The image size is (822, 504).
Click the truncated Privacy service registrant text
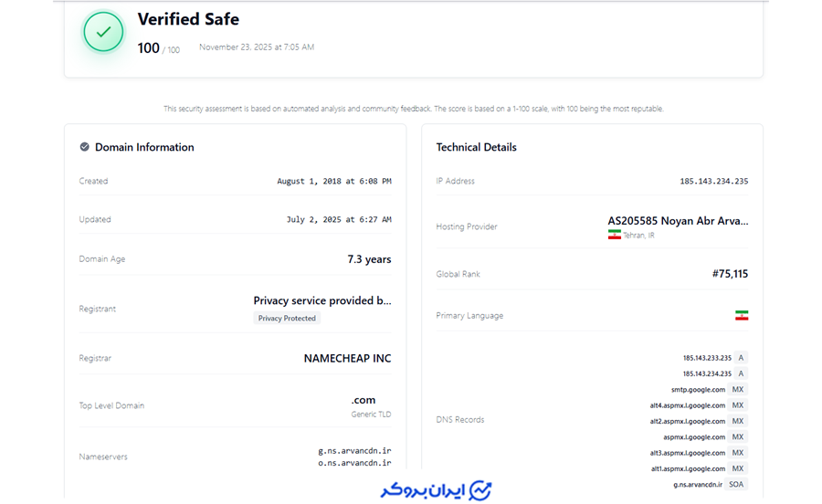322,300
